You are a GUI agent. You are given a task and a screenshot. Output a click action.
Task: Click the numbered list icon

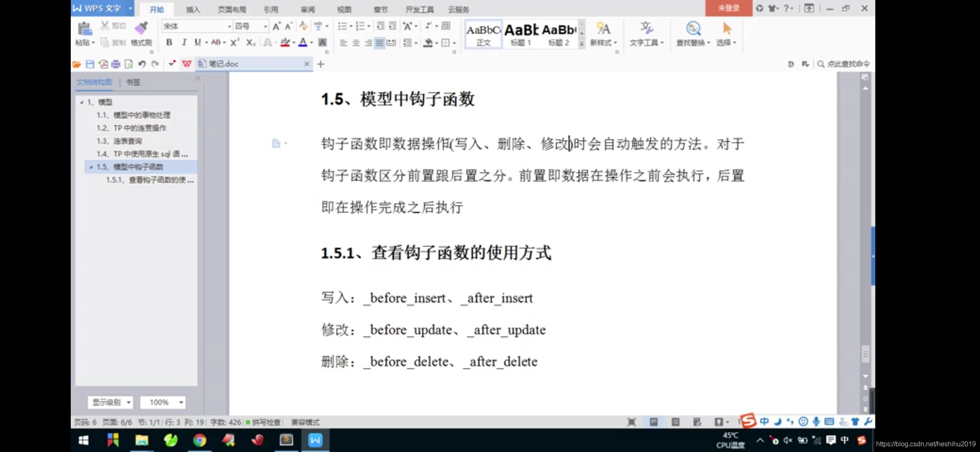tap(360, 26)
